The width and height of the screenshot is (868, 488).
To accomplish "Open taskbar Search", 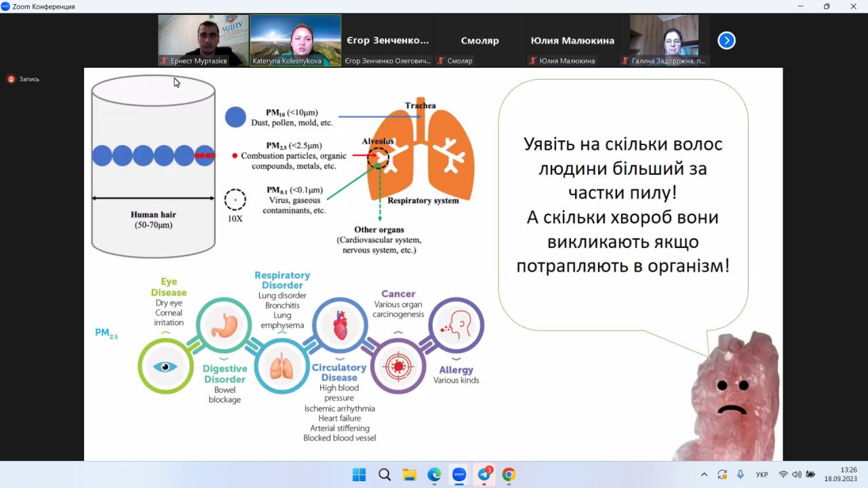I will pos(384,474).
